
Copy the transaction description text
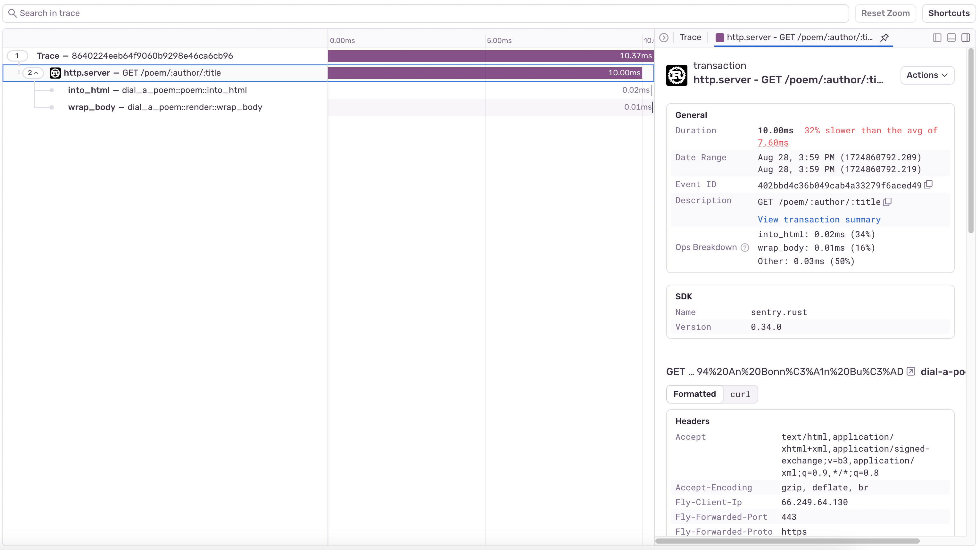887,202
